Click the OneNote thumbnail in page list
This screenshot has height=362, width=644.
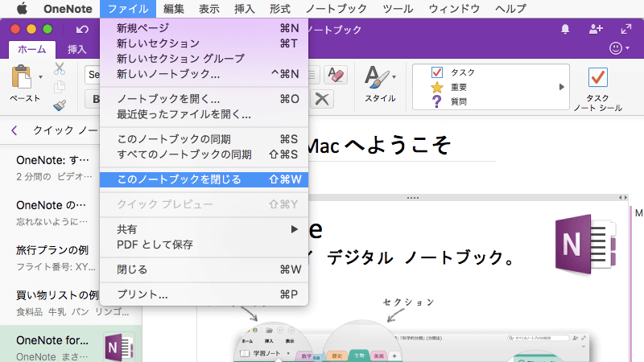click(x=119, y=348)
